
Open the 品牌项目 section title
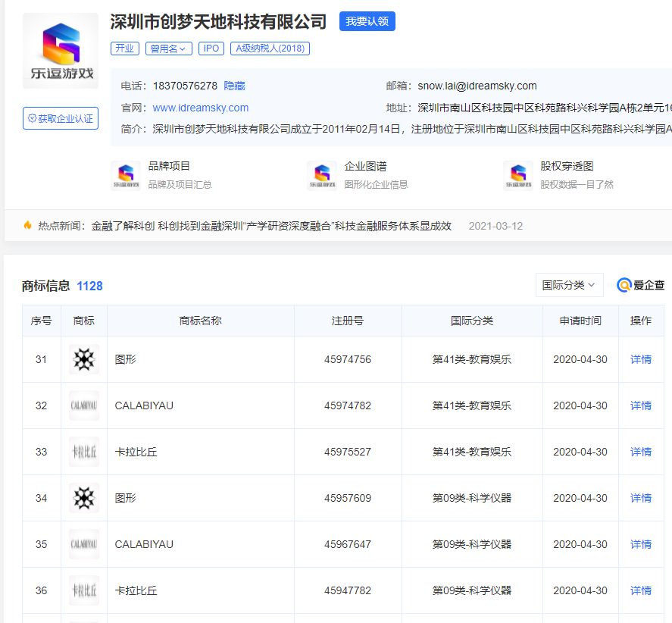pyautogui.click(x=169, y=167)
